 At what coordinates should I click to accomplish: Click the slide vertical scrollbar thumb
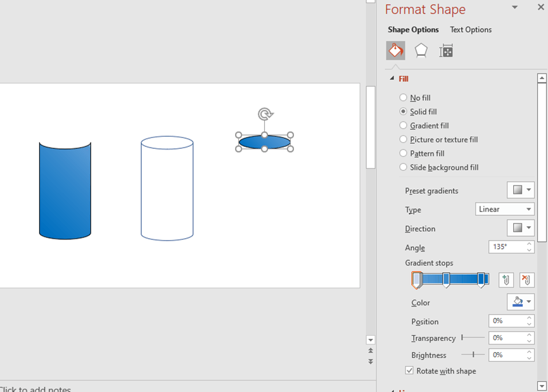371,127
